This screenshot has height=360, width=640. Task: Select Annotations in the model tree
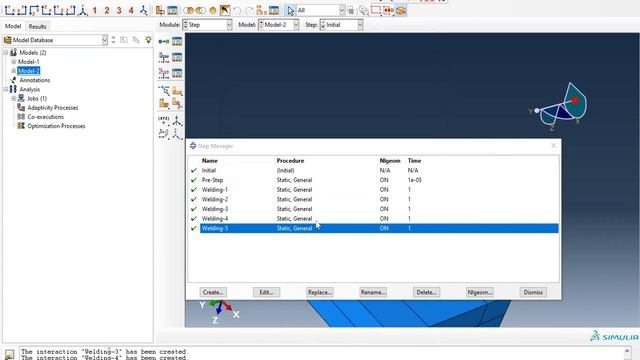34,80
